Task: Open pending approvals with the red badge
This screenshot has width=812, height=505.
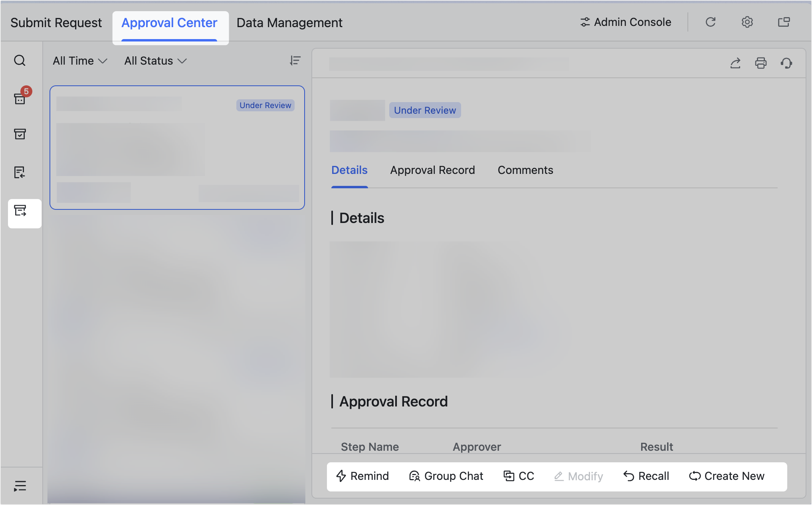Action: click(x=20, y=99)
